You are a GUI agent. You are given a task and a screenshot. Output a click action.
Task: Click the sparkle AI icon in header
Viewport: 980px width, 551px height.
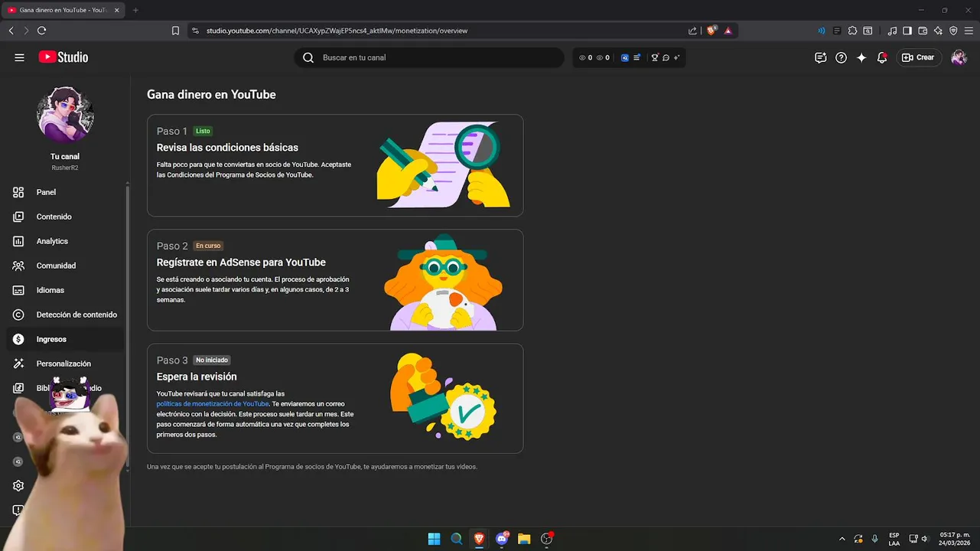click(861, 57)
